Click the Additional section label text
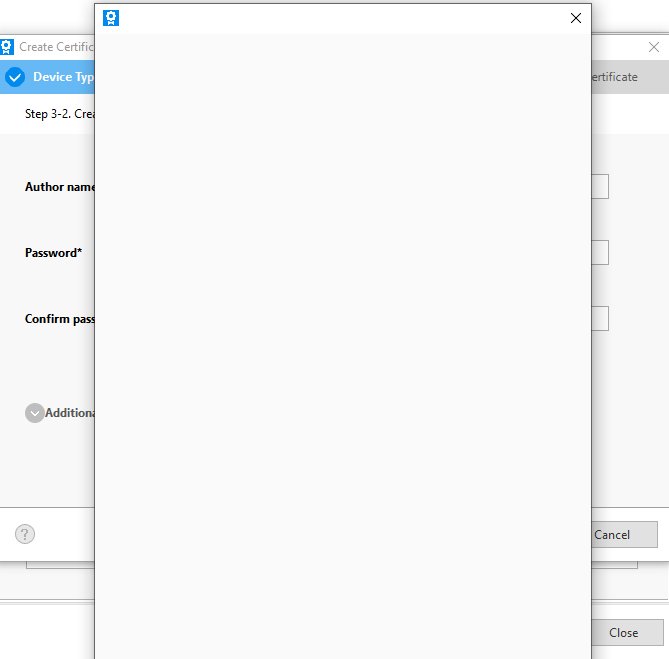 tap(70, 413)
